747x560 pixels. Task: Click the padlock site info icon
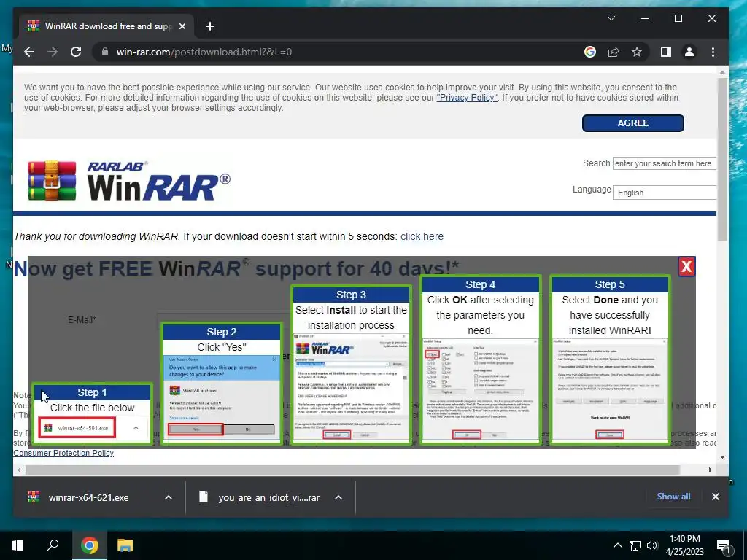[x=105, y=52]
